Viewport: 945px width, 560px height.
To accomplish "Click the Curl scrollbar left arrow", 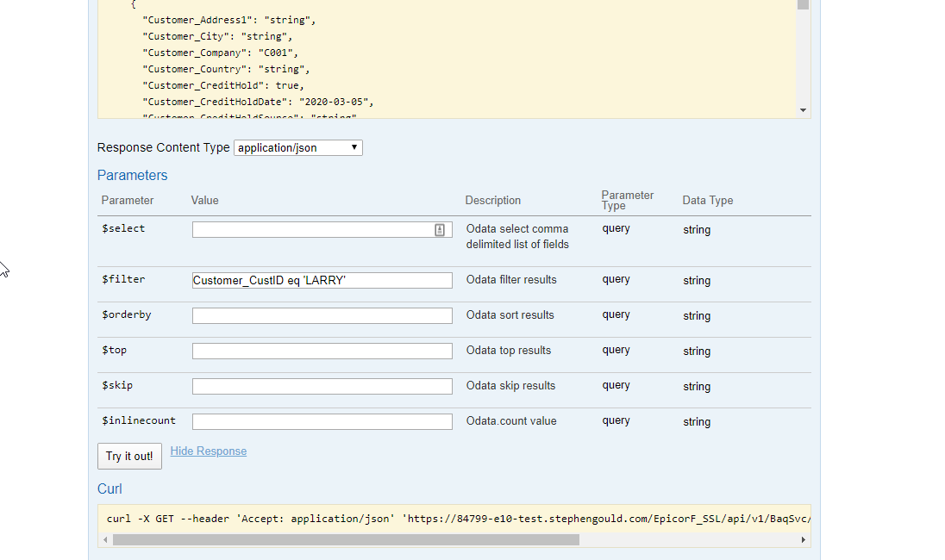I will tap(105, 539).
